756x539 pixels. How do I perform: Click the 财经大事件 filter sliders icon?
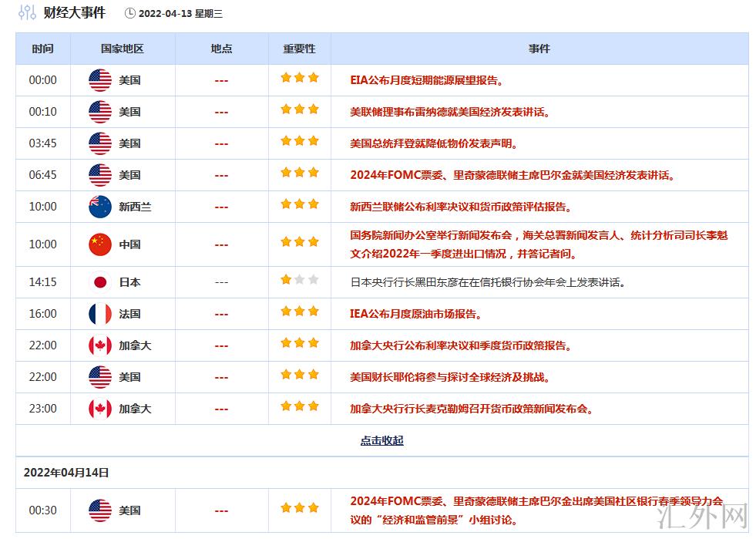pyautogui.click(x=27, y=13)
